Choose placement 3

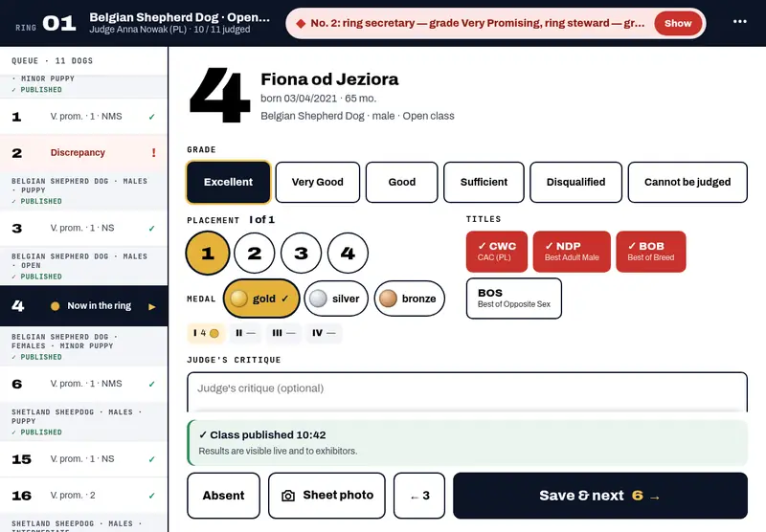click(302, 253)
